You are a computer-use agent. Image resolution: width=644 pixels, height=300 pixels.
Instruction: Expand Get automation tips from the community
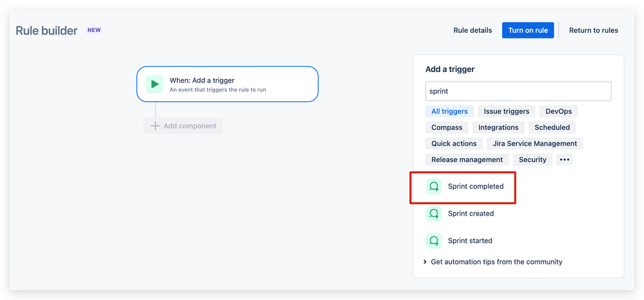click(493, 262)
